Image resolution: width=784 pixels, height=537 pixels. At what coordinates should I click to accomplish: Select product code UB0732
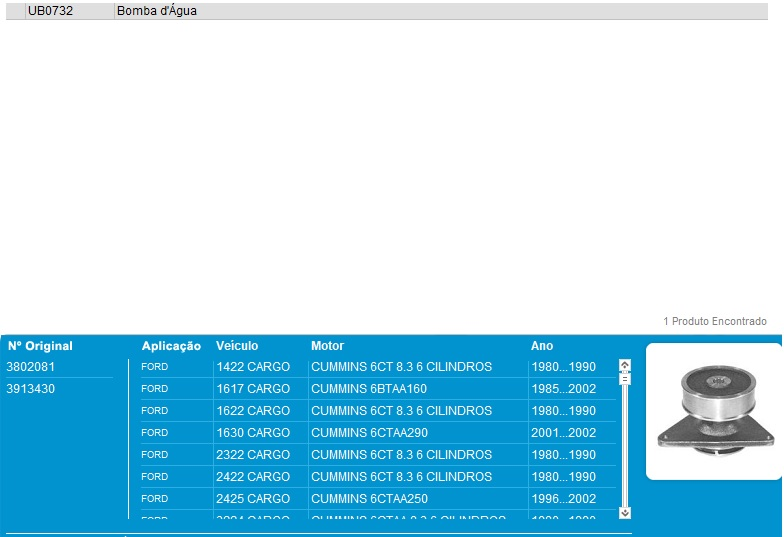tap(50, 11)
